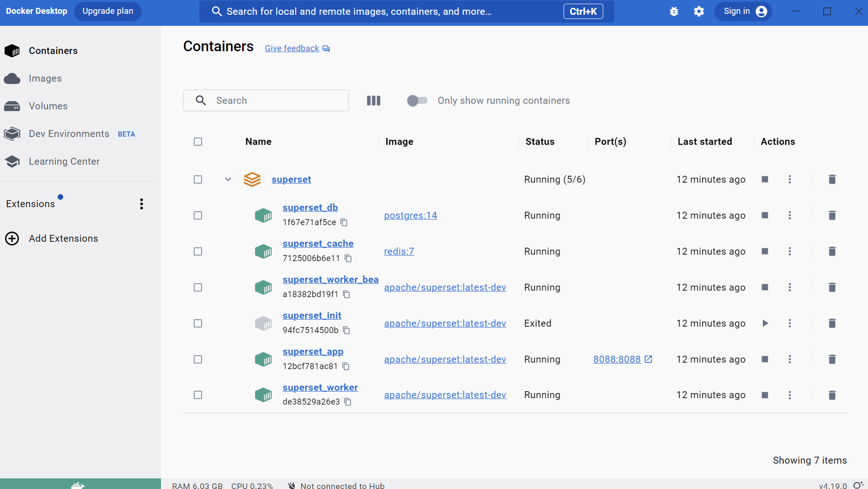
Task: Collapse the superset stack chevron
Action: tap(228, 179)
